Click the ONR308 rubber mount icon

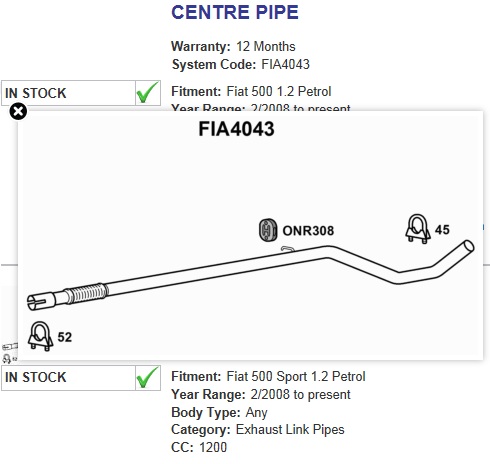pos(268,230)
